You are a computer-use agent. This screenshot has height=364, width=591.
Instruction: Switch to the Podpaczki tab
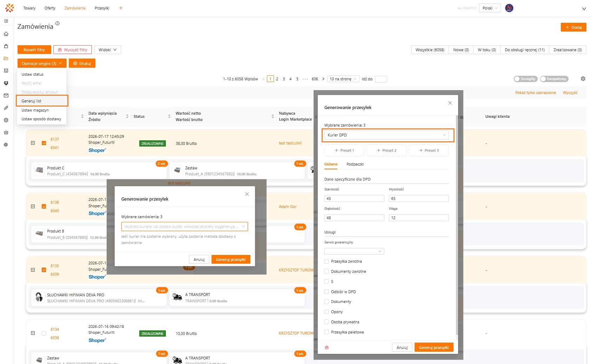pyautogui.click(x=355, y=164)
